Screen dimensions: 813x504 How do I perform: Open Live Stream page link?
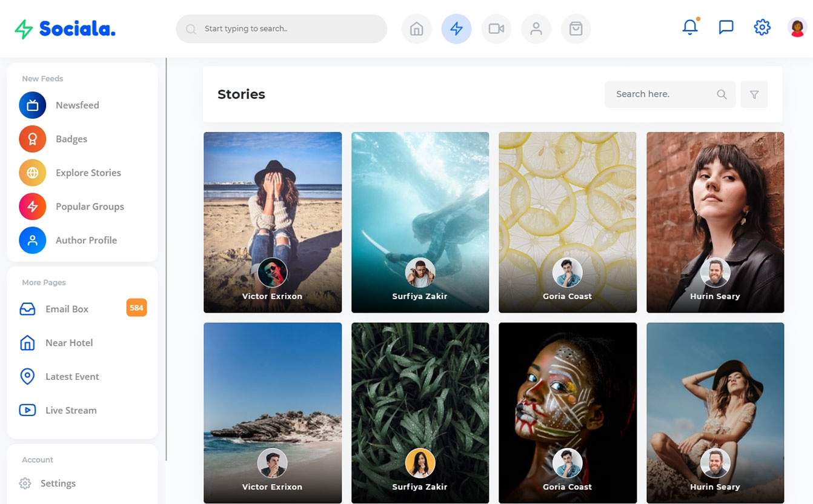[x=70, y=411]
